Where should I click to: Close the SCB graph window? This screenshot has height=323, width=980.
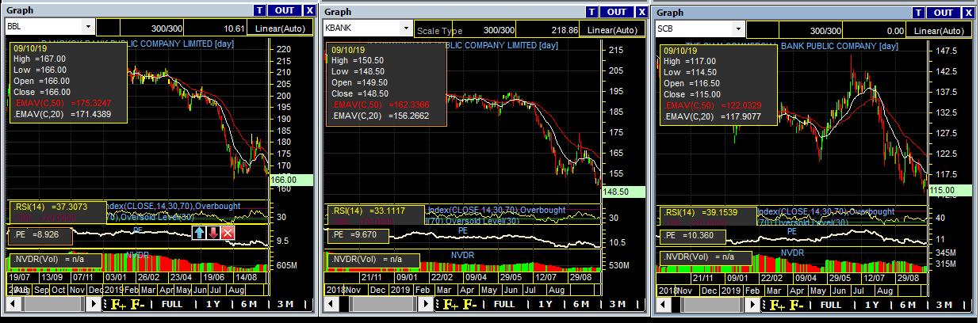[x=969, y=12]
